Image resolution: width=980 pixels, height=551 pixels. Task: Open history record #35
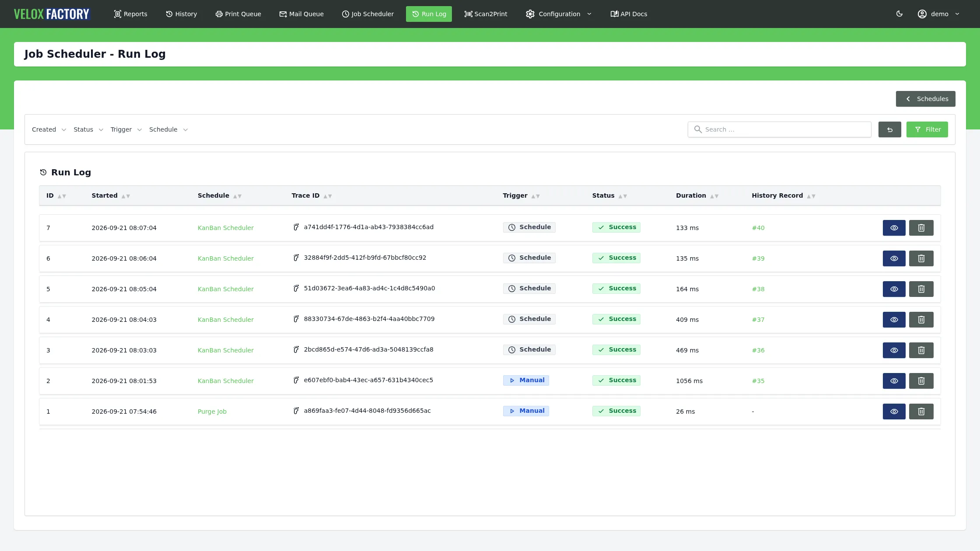pos(758,381)
